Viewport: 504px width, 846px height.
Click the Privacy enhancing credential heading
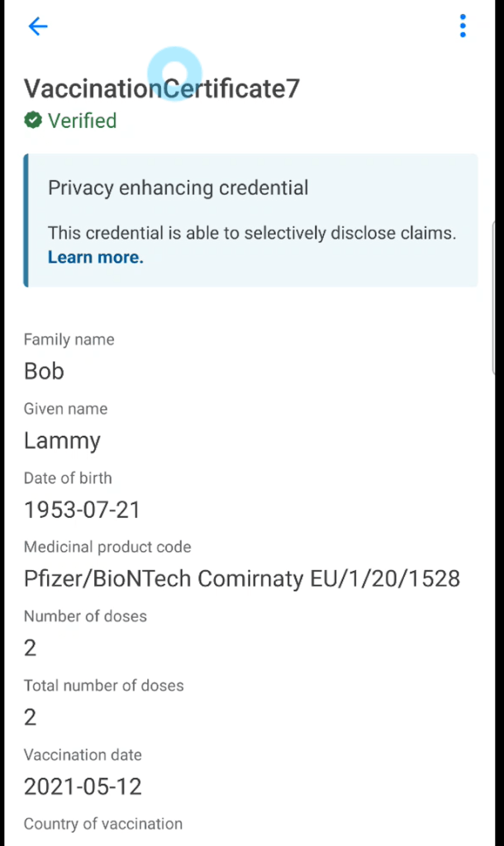pyautogui.click(x=178, y=188)
